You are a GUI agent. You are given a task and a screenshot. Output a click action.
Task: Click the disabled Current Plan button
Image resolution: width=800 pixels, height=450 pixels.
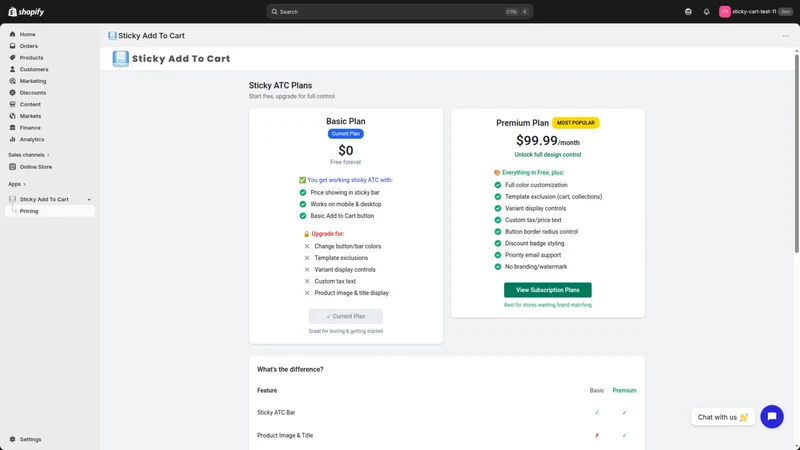345,316
